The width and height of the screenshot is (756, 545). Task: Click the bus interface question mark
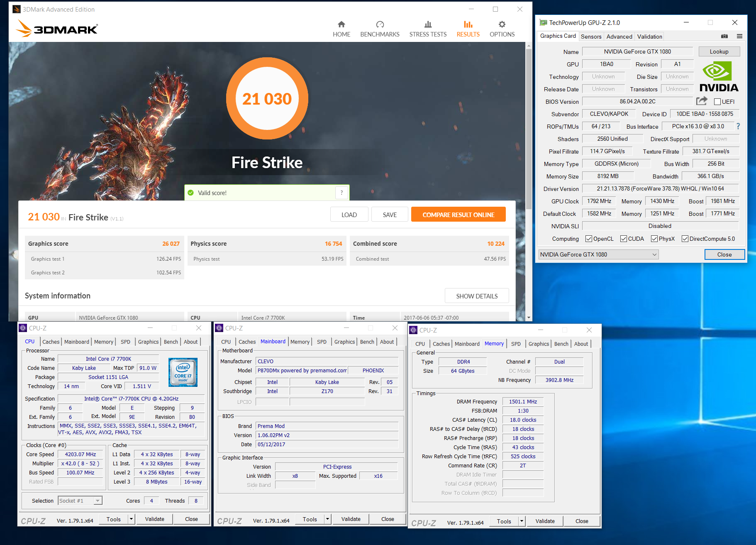click(x=738, y=126)
